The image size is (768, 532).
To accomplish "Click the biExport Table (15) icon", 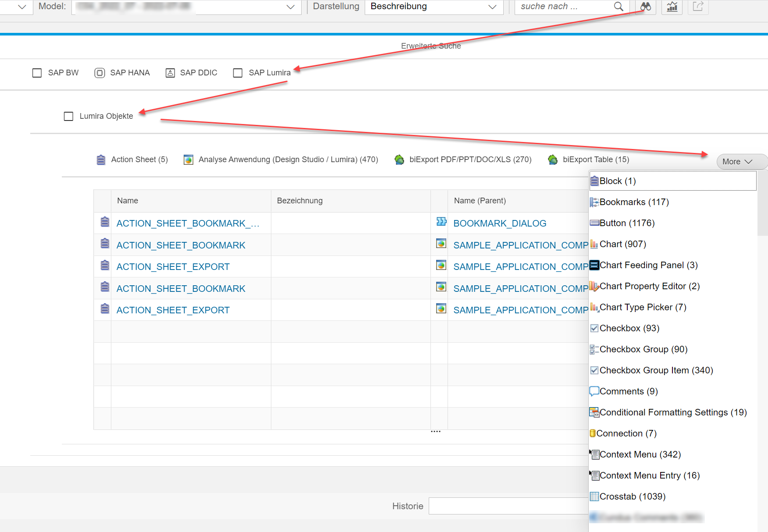I will [553, 160].
